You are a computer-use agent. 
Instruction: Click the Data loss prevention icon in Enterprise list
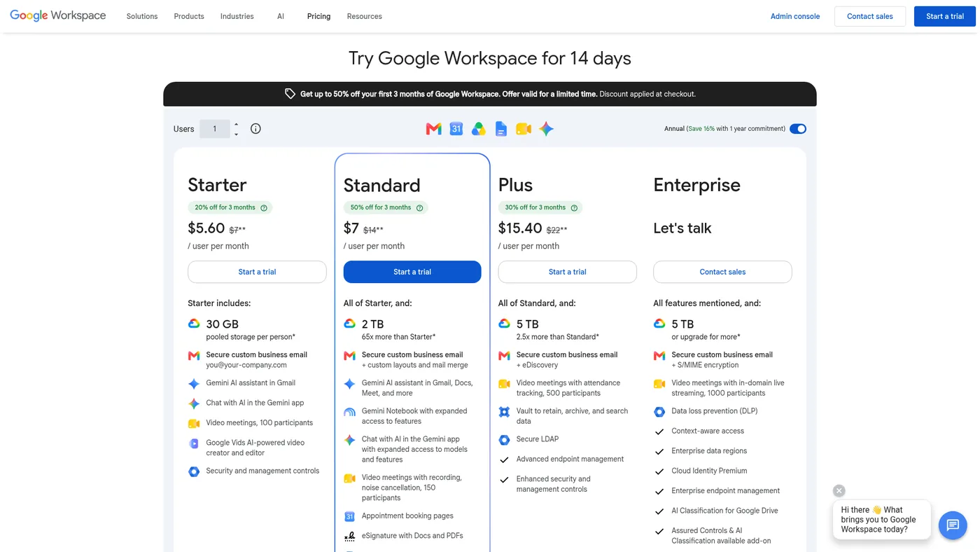(659, 412)
